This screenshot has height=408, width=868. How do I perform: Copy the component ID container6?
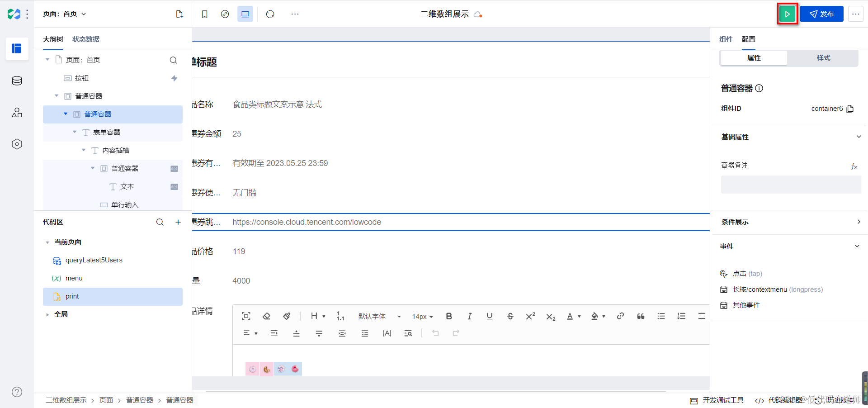pos(850,109)
